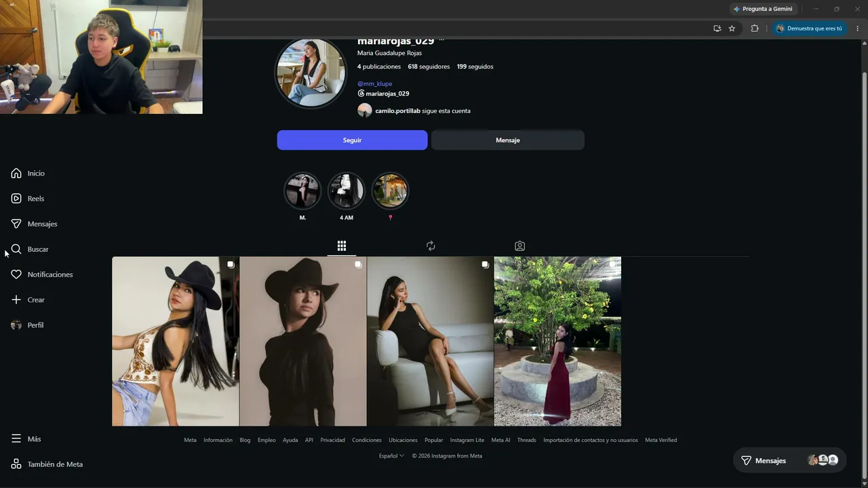Open the highlight with the pin emoji
868x488 pixels.
[x=391, y=191]
